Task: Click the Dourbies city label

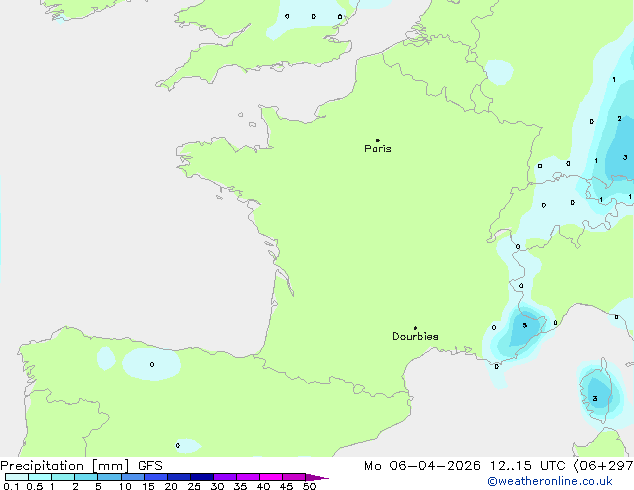Action: click(415, 336)
